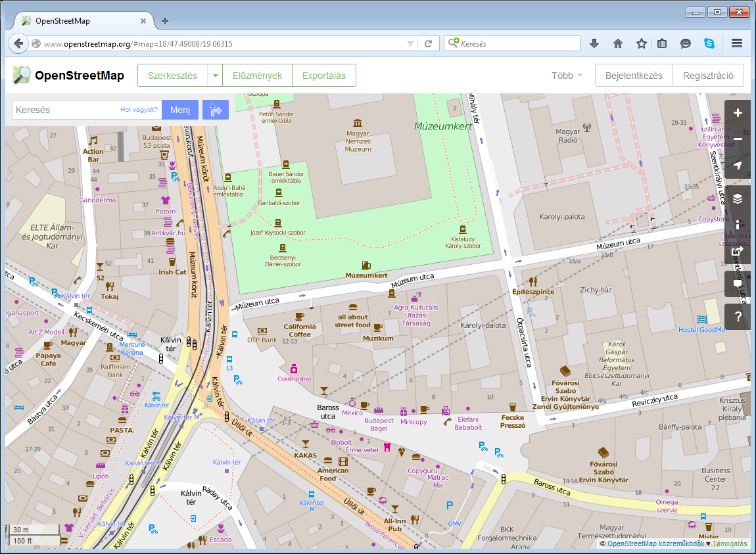Click the Kisfaludy Károly-szobor statue icon
756x554 pixels.
click(x=463, y=229)
